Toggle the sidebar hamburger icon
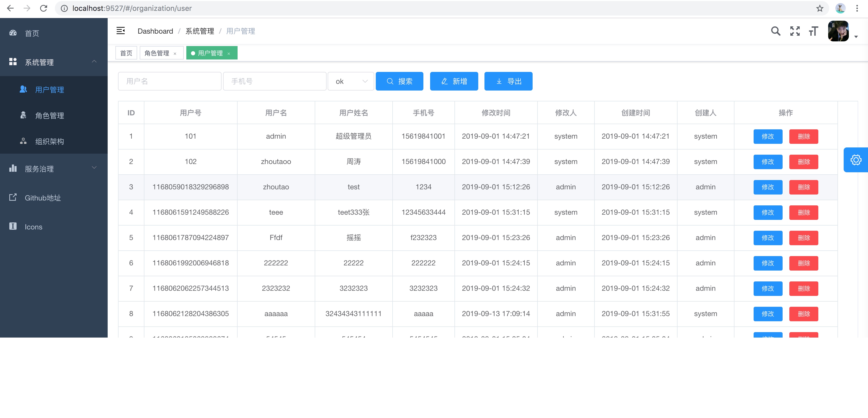Screen dimensions: 868x418 point(120,31)
